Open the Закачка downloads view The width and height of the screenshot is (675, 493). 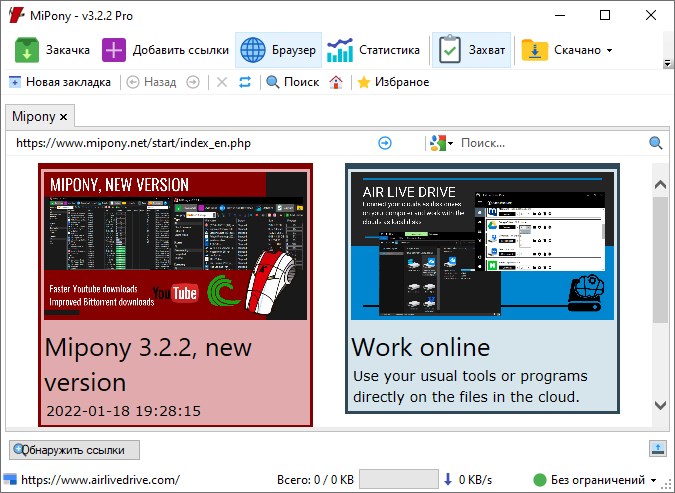52,50
